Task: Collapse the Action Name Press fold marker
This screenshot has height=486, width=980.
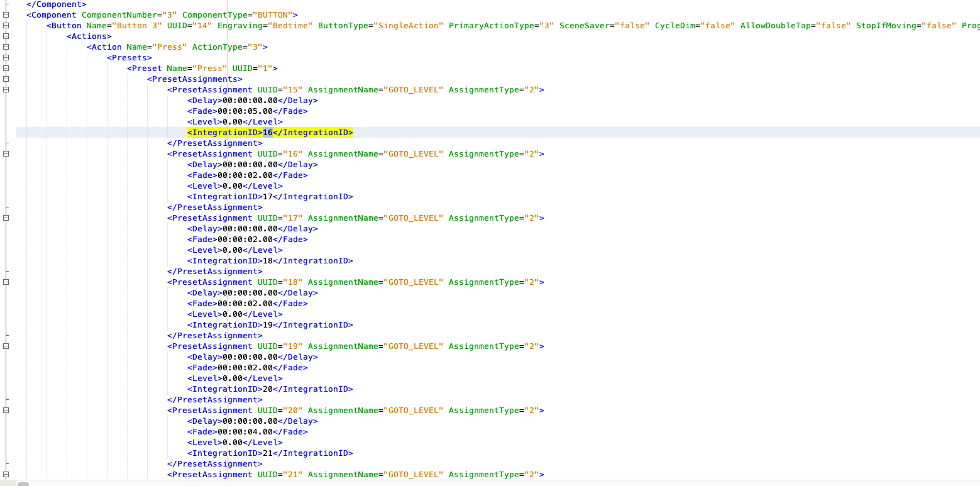Action: [6, 47]
